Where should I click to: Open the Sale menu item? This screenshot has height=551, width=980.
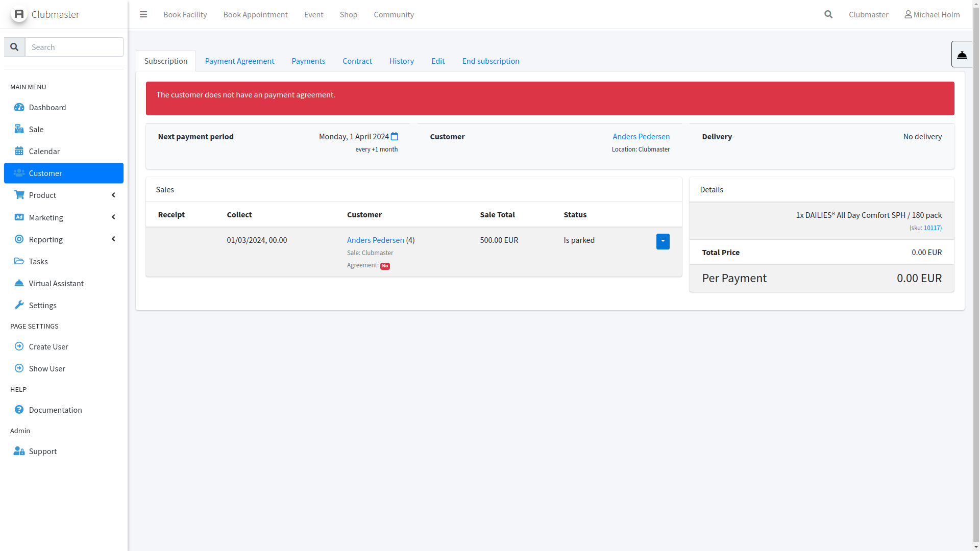click(36, 129)
